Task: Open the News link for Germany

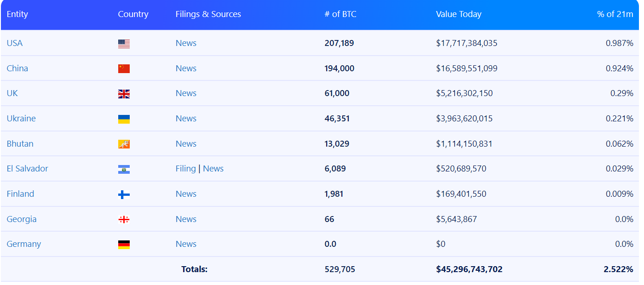Action: click(x=186, y=244)
